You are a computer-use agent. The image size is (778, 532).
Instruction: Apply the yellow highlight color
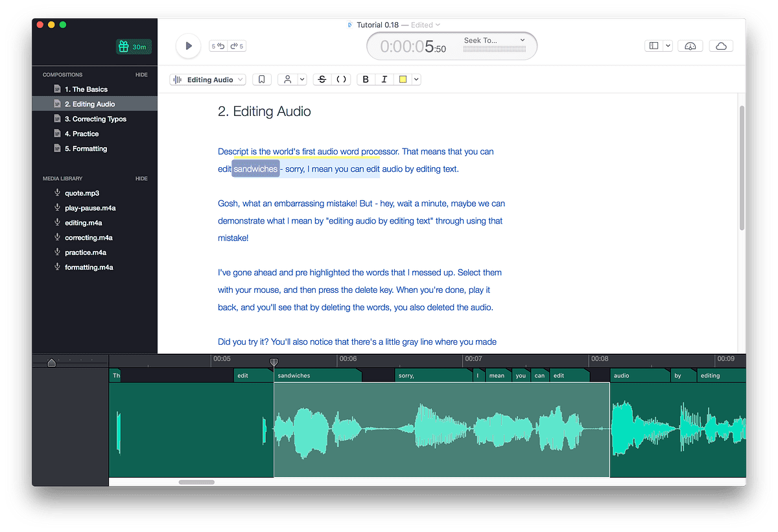[x=403, y=80]
